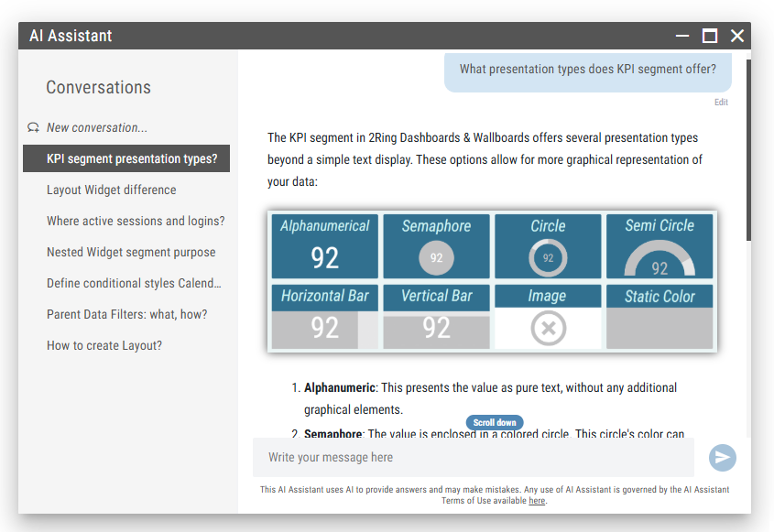The width and height of the screenshot is (774, 532).
Task: Close the AI Assistant window
Action: [736, 36]
